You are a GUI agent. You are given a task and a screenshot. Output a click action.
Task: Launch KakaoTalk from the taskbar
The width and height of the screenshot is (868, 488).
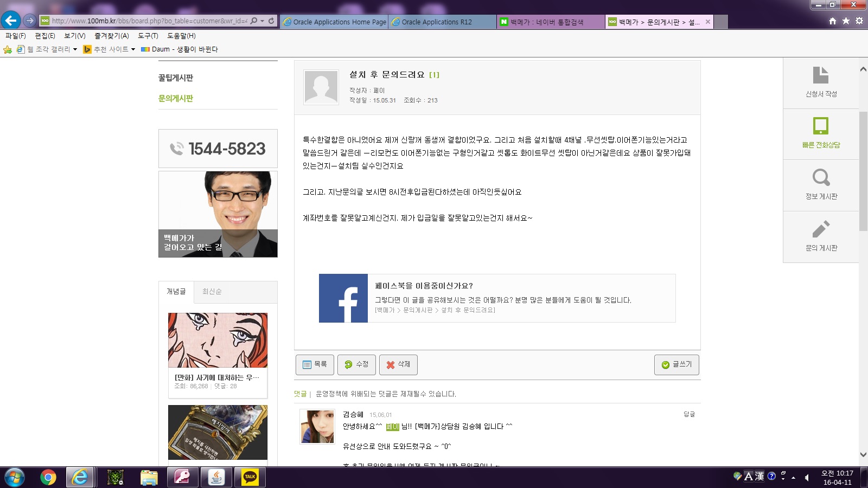[x=250, y=477]
